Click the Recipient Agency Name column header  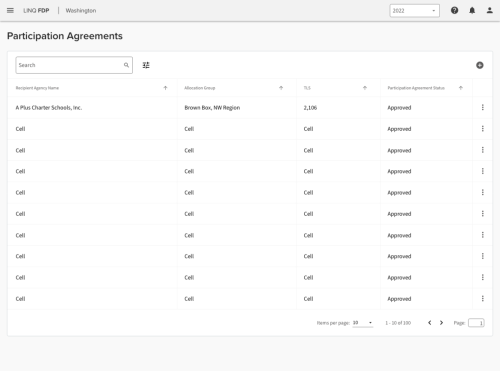[x=37, y=88]
